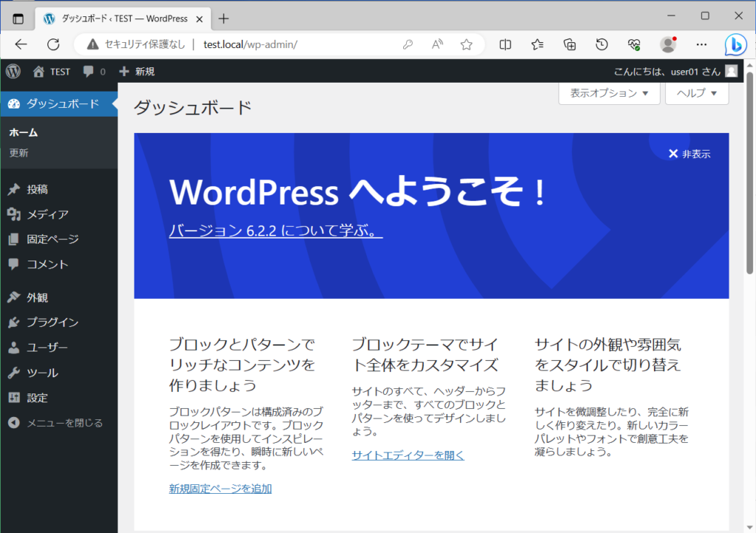
Task: Open the 更新 submenu item
Action: point(18,153)
